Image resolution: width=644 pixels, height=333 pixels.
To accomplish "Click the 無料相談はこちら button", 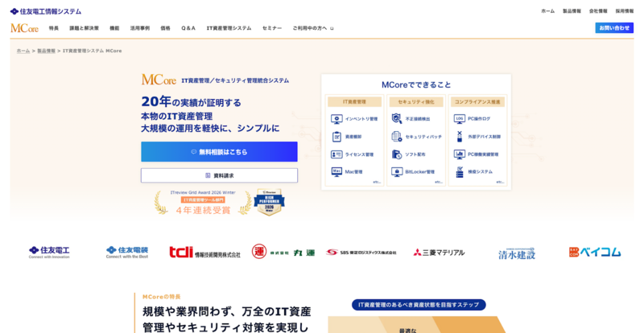I will pyautogui.click(x=219, y=152).
